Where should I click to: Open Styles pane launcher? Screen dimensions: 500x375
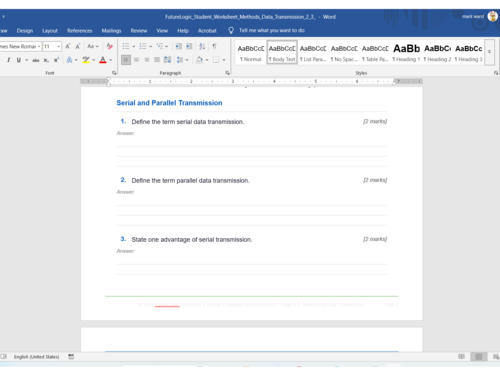(x=496, y=73)
